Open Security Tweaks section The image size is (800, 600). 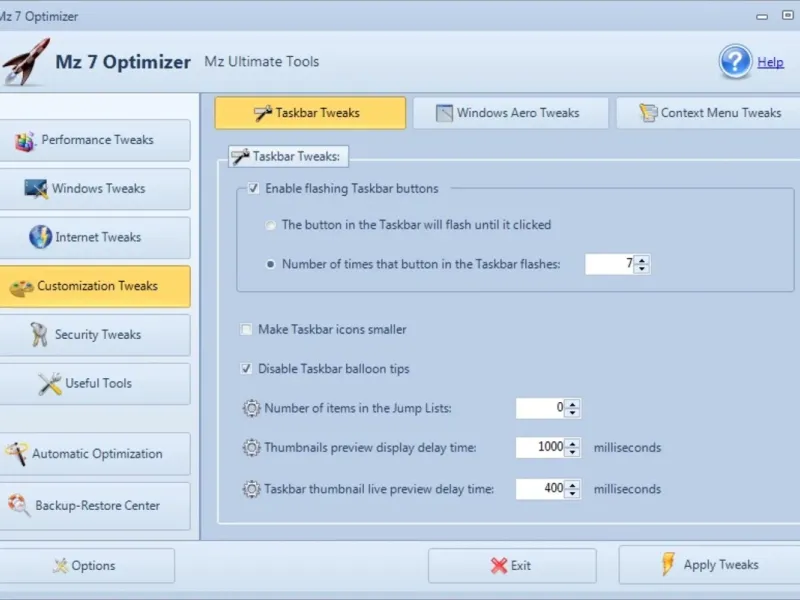(x=95, y=335)
